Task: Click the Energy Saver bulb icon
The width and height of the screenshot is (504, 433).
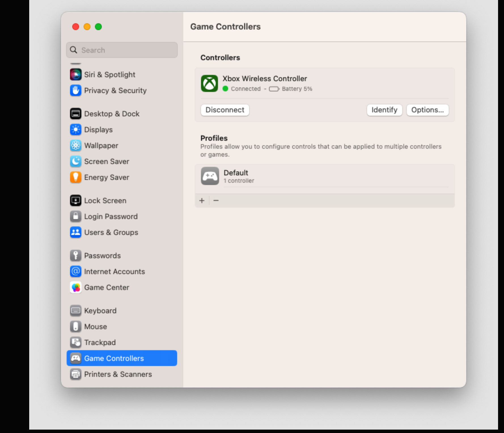Action: tap(76, 177)
